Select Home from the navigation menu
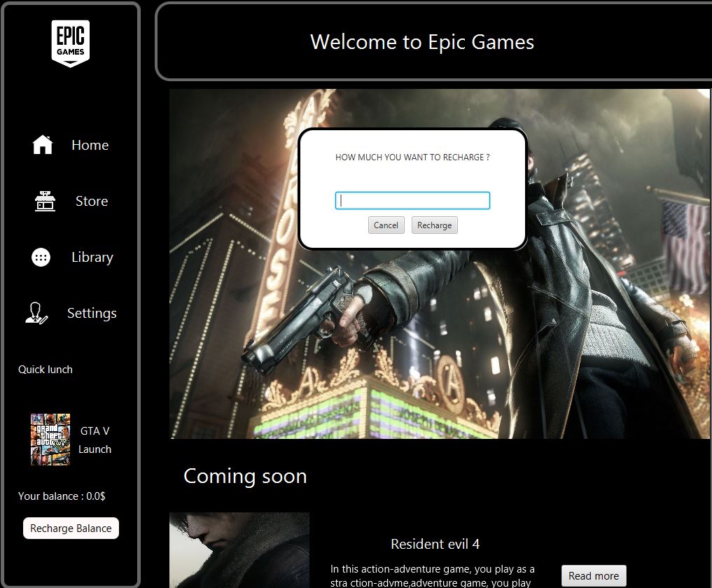 point(90,145)
